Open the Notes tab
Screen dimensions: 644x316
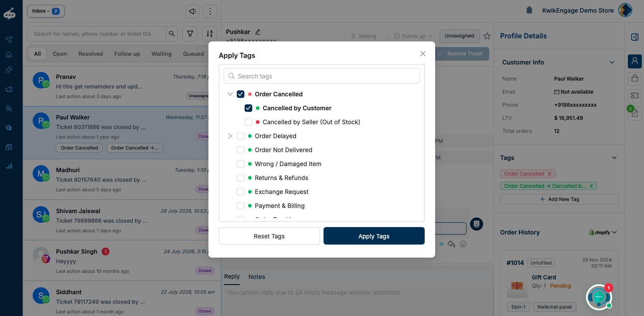(257, 277)
